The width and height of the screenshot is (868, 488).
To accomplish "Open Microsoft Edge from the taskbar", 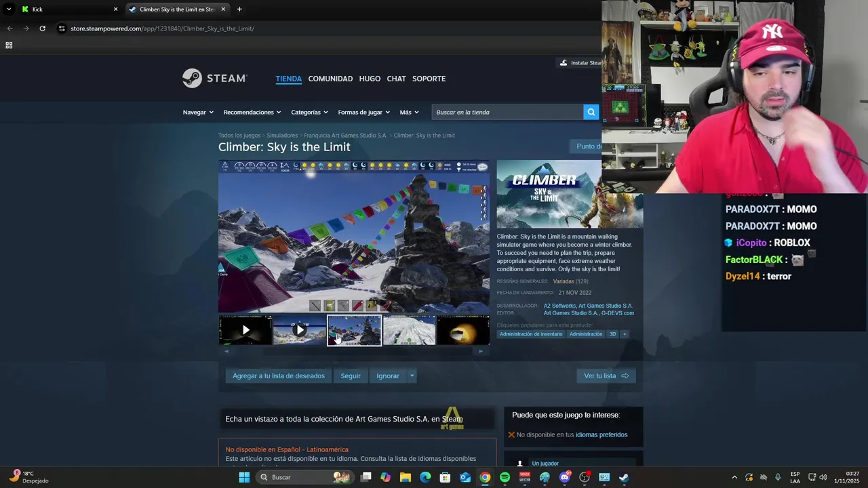I will pyautogui.click(x=425, y=477).
